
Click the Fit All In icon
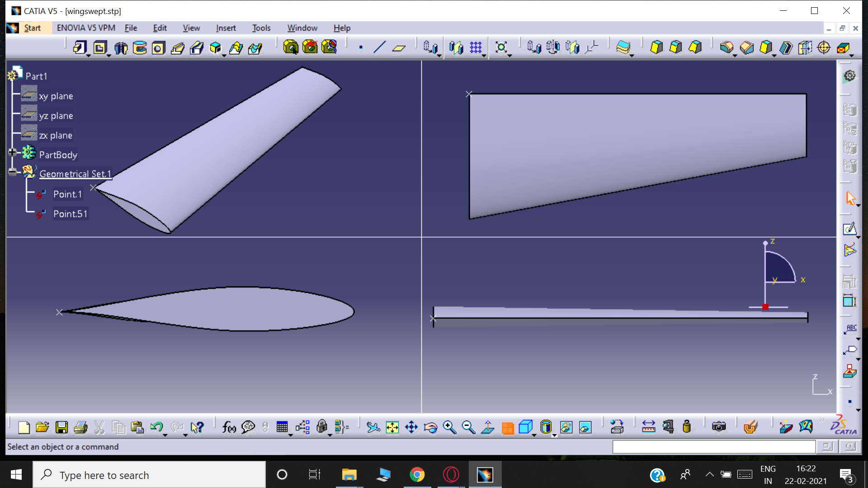[x=392, y=427]
